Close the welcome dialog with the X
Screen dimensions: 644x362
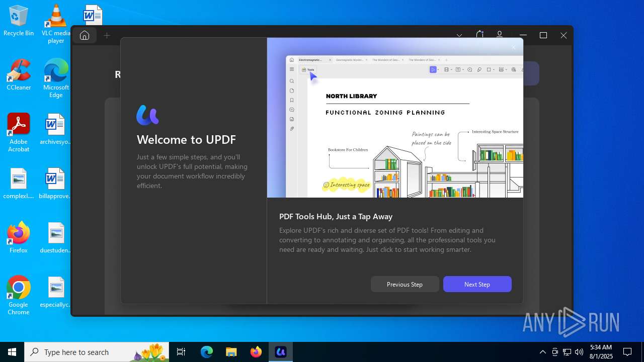tap(514, 47)
